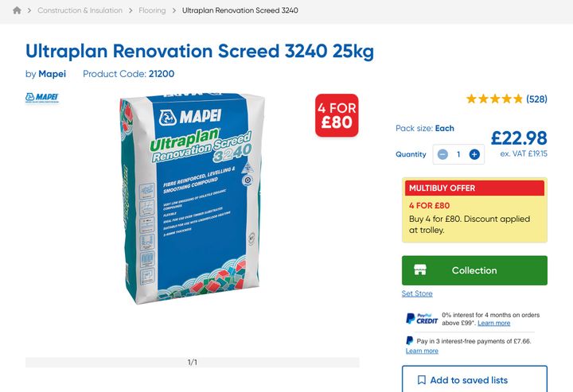573x392 pixels.
Task: Click the home icon in breadcrumb
Action: point(17,11)
